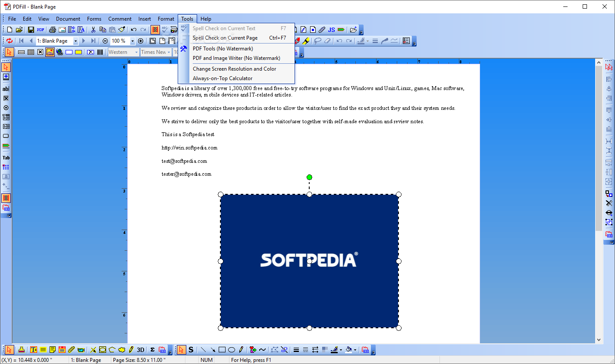Click the green rotation handle above image
615x364 pixels.
click(x=309, y=177)
